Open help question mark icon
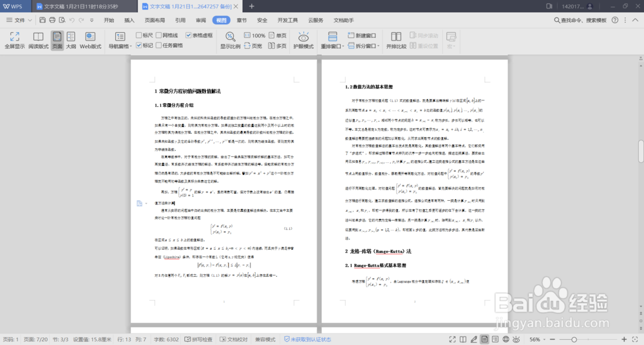Image resolution: width=644 pixels, height=345 pixels. point(615,20)
